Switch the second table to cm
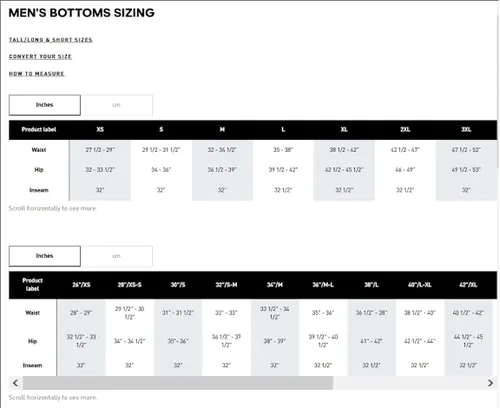Image resolution: width=500 pixels, height=408 pixels. (x=117, y=256)
